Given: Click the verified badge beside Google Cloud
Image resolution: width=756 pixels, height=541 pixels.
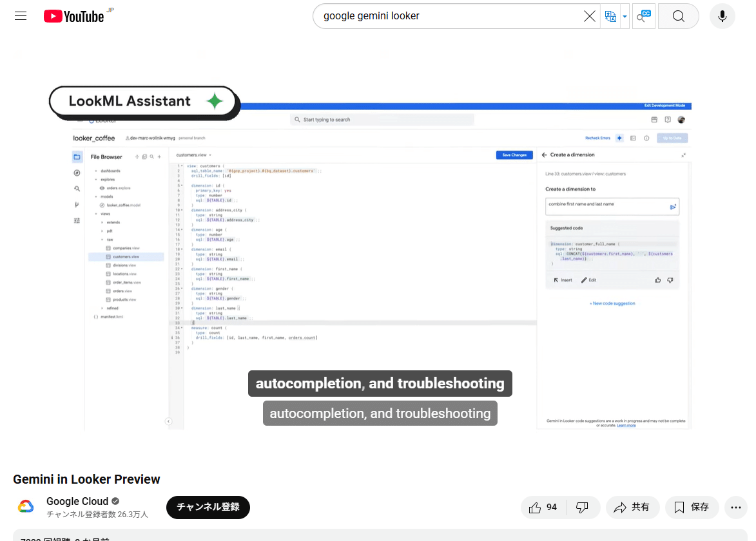Looking at the screenshot, I should (116, 501).
